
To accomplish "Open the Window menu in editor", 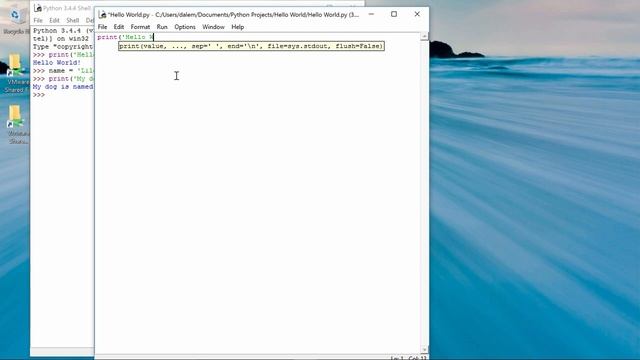I will click(213, 27).
